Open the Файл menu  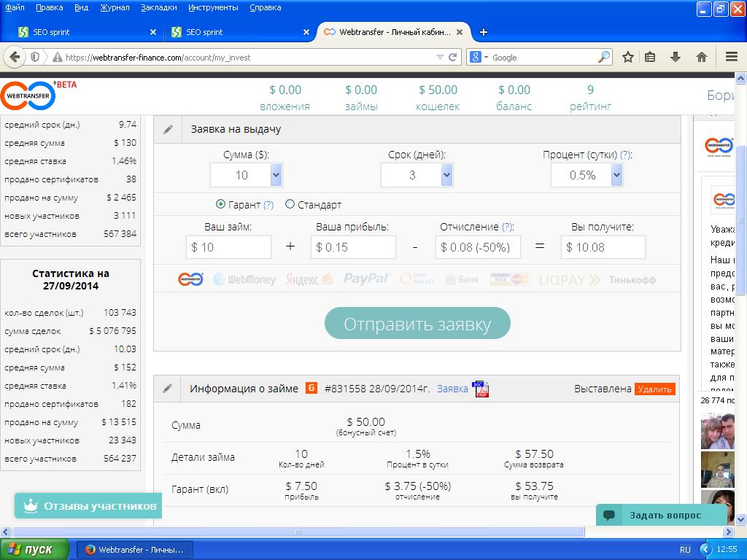tap(15, 7)
